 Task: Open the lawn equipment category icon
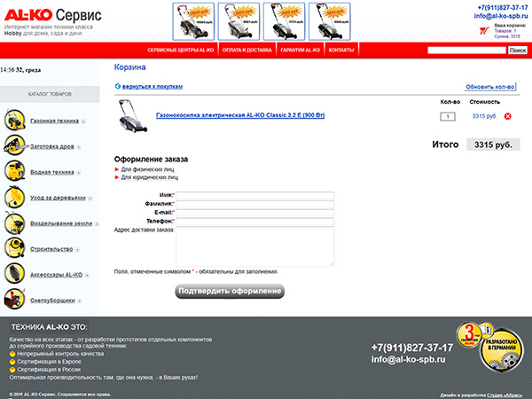click(x=14, y=120)
